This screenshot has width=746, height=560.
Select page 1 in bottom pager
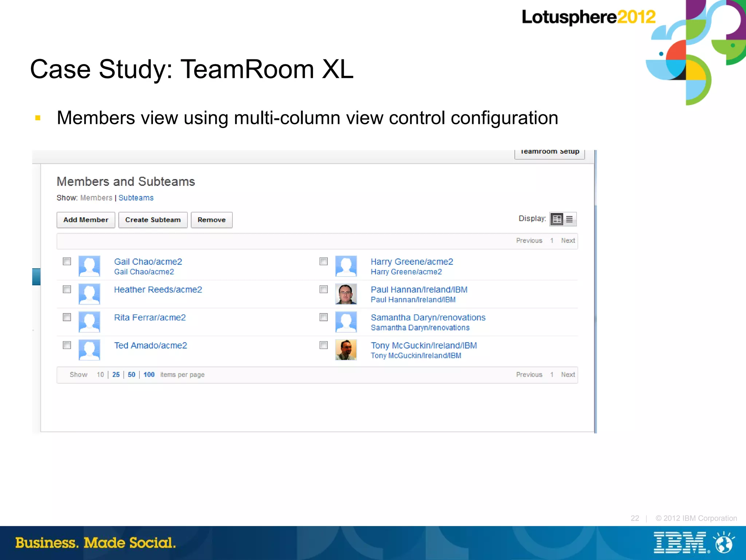[x=552, y=375]
